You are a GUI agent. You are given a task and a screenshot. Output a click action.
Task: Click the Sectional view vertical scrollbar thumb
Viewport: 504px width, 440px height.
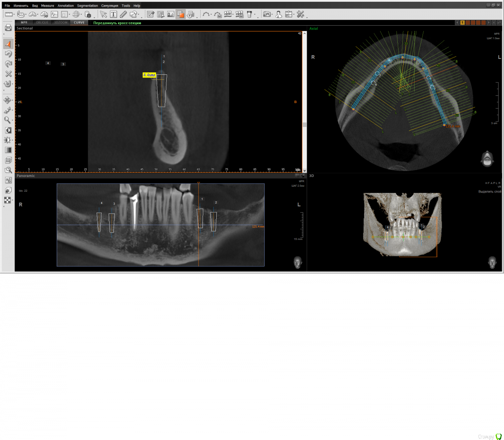click(x=304, y=124)
